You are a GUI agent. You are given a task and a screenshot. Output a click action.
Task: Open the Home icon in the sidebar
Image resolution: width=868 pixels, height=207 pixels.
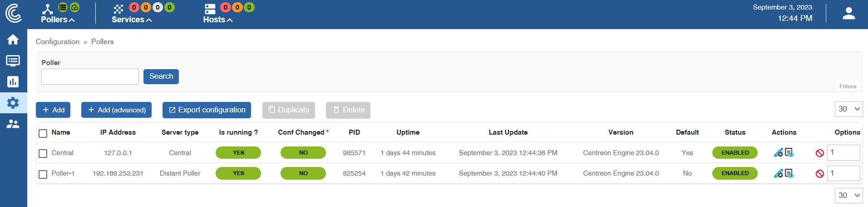click(x=13, y=40)
